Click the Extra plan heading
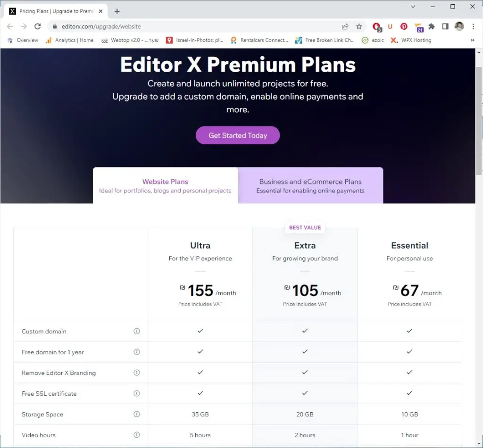Image resolution: width=483 pixels, height=448 pixels. [x=305, y=245]
